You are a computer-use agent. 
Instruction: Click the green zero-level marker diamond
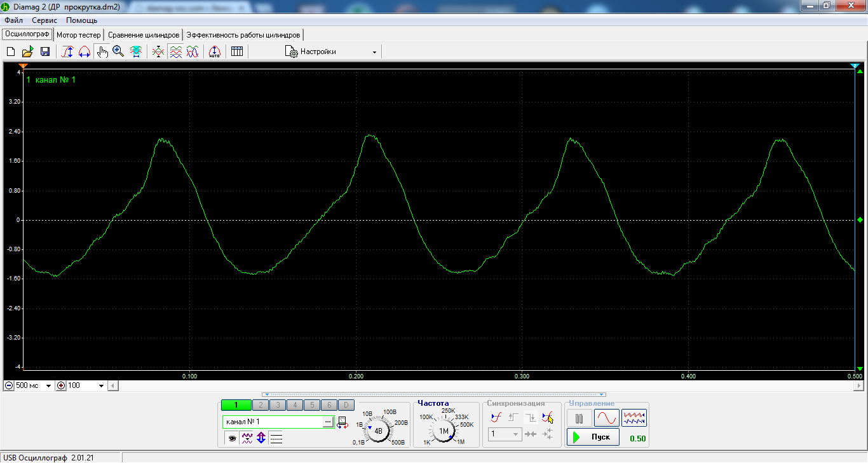860,220
